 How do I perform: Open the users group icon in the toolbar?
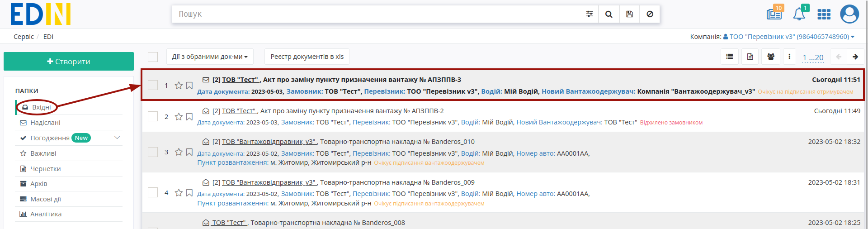[x=771, y=57]
